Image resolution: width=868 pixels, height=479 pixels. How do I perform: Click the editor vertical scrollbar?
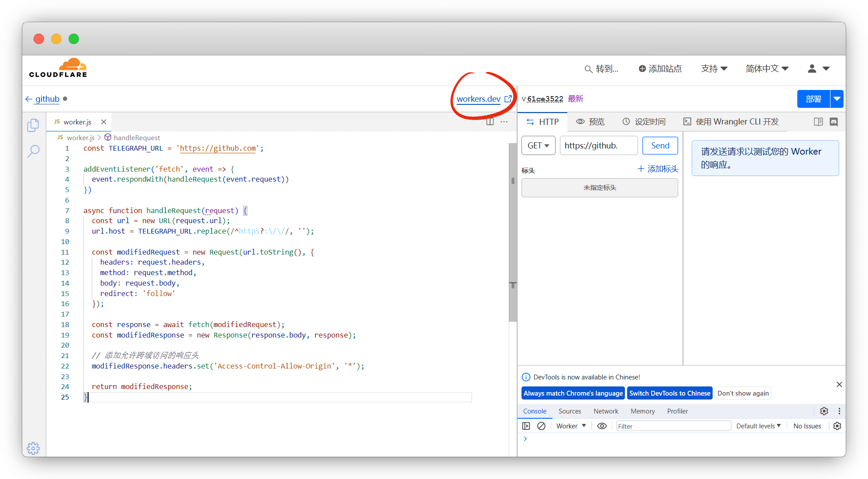(513, 233)
